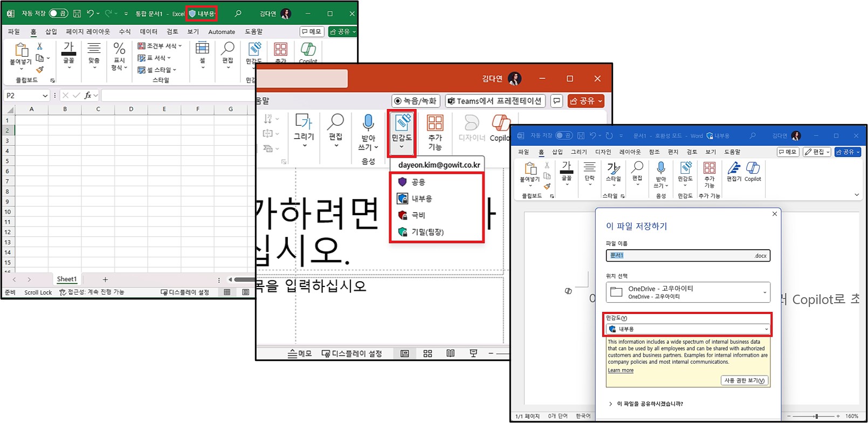This screenshot has height=423, width=868.
Task: Click the 받아쓰기 microphone icon in PowerPoint
Action: click(368, 124)
